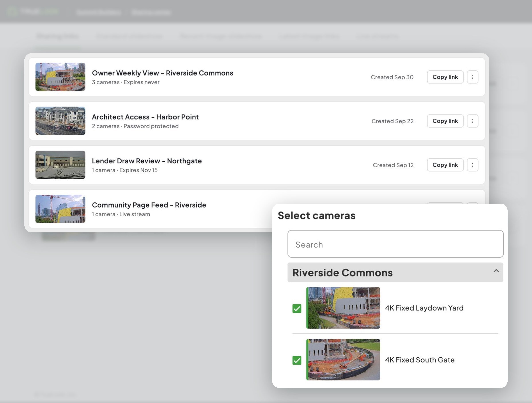Viewport: 532px width, 403px height.
Task: Click '1 camera · Expires Nov 15' subtitle
Action: point(125,170)
